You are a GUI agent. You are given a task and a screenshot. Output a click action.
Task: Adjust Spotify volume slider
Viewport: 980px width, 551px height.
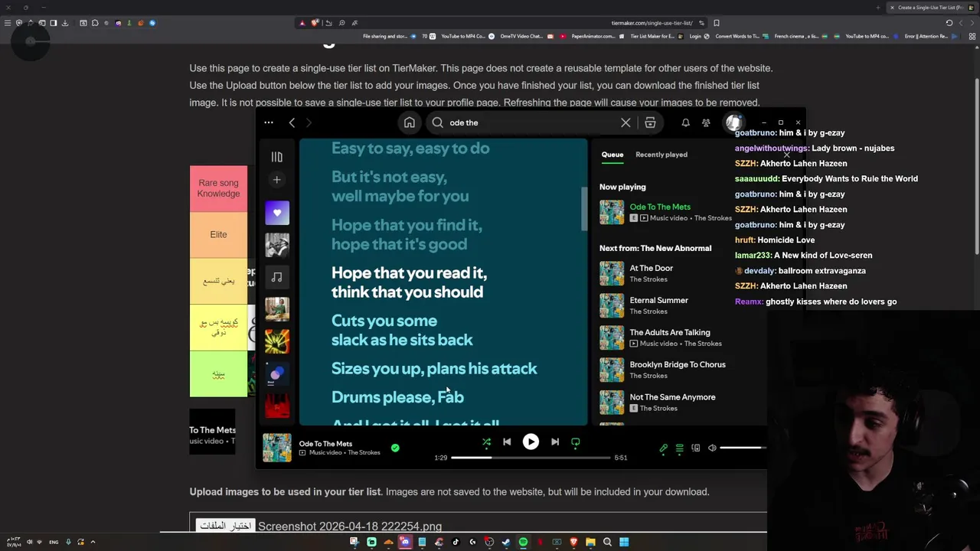click(743, 448)
